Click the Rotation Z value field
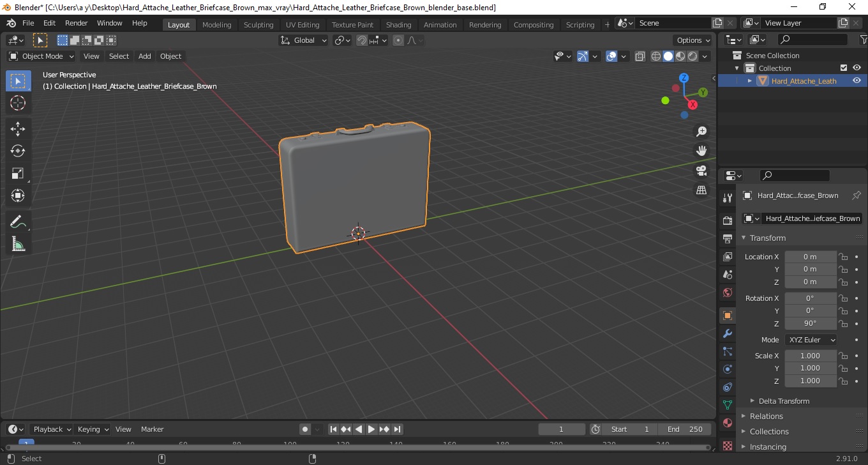Screen dimensions: 868x465 tap(811, 323)
